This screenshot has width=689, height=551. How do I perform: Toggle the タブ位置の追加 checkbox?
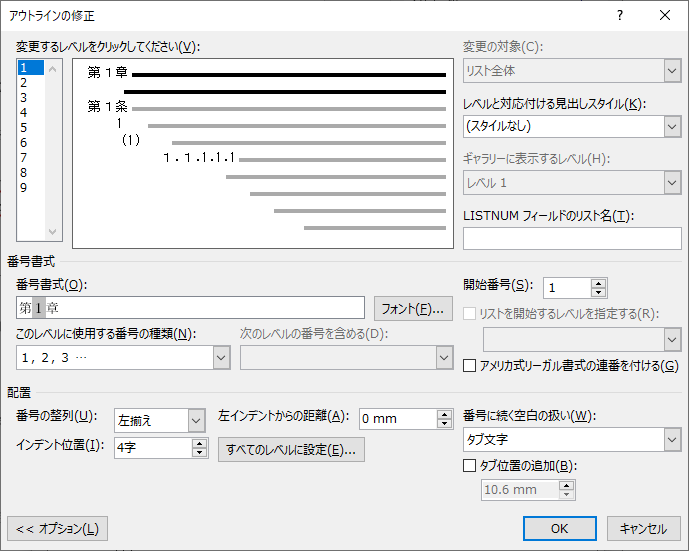click(x=470, y=465)
